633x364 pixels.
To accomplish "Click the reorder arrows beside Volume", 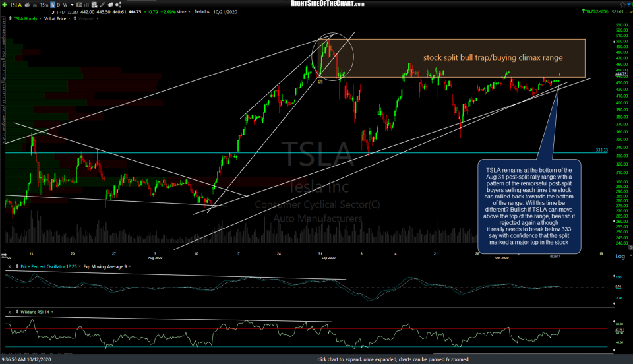I will 75,18.
